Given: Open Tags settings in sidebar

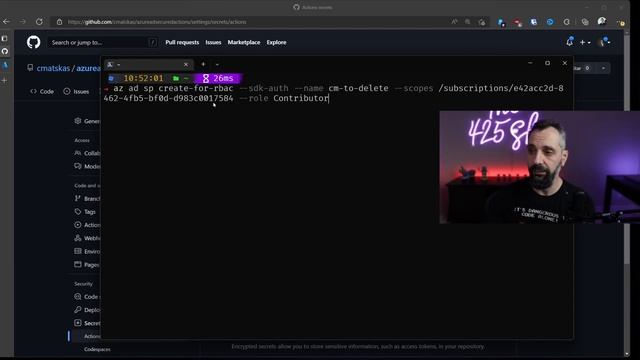Looking at the screenshot, I should pos(85,212).
